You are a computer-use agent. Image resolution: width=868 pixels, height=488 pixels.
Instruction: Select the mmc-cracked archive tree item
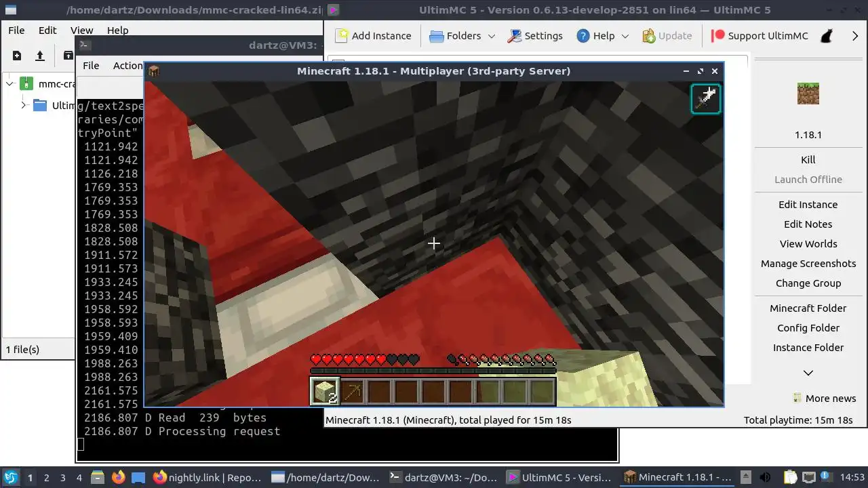47,84
